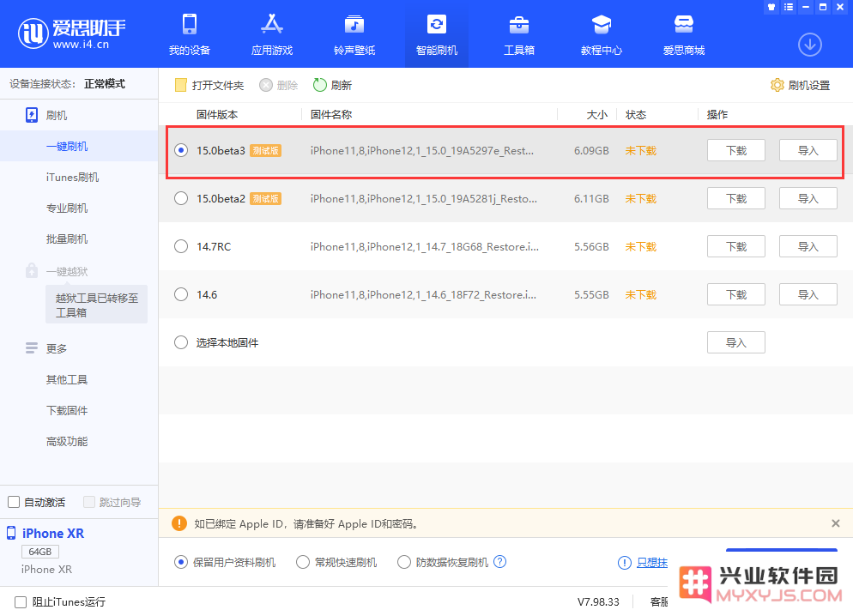Click the 测试版 badge on 15.0beta3

click(265, 151)
